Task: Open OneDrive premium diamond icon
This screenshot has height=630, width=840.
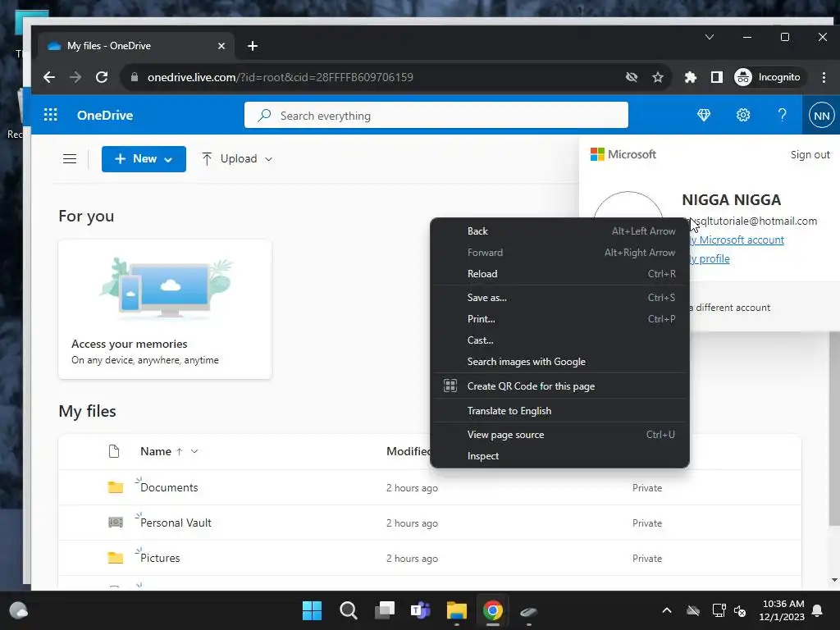Action: tap(703, 115)
